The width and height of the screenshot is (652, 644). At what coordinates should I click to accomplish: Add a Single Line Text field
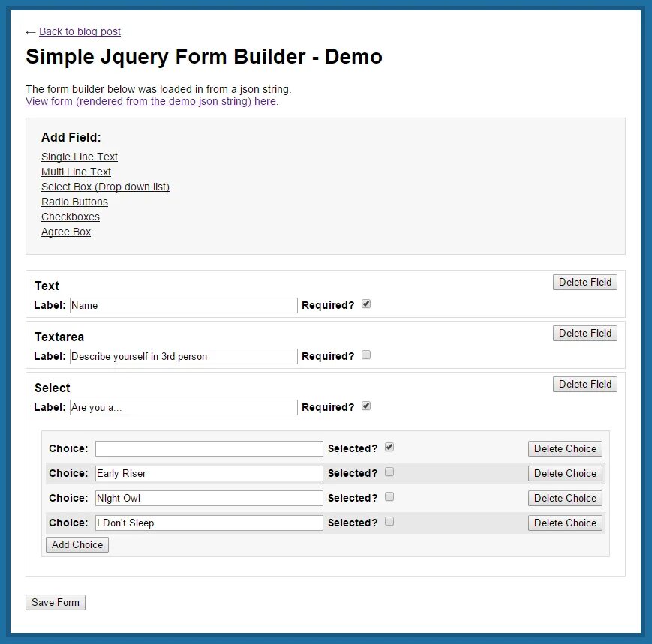[80, 157]
